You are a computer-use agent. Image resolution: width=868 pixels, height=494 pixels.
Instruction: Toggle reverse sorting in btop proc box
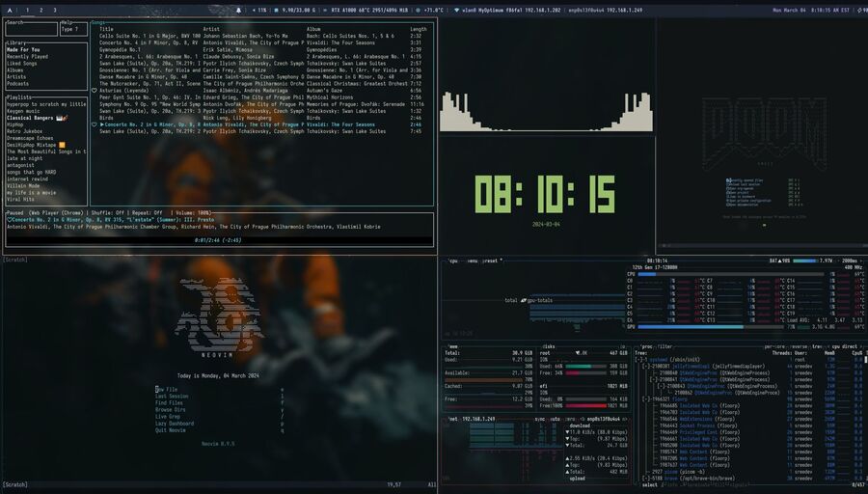[799, 346]
